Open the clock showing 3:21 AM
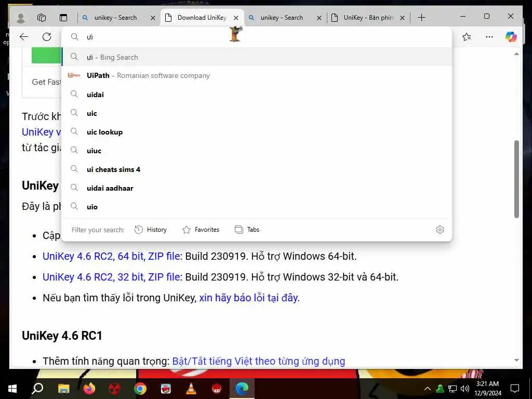The height and width of the screenshot is (399, 532). (x=487, y=389)
